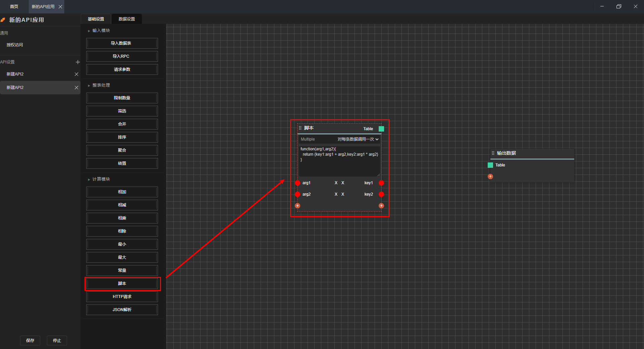Click the plus icon beside API设置
This screenshot has width=644, height=349.
[x=77, y=62]
